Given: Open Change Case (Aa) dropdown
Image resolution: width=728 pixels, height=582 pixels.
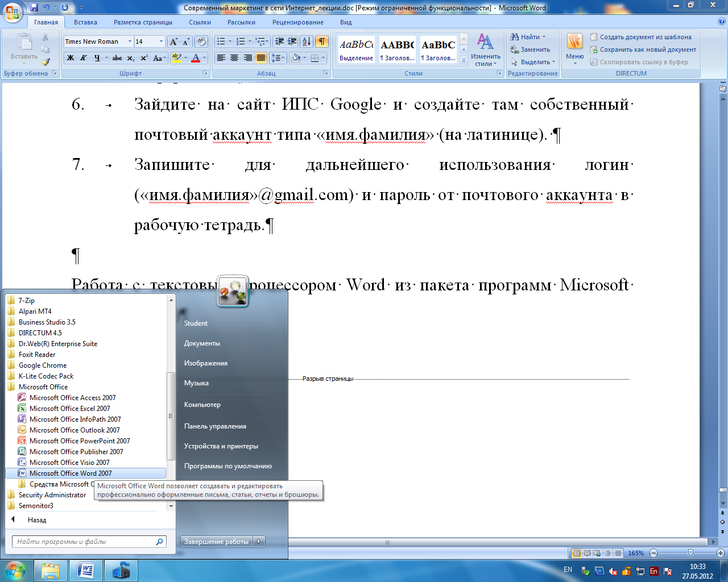Looking at the screenshot, I should (159, 58).
